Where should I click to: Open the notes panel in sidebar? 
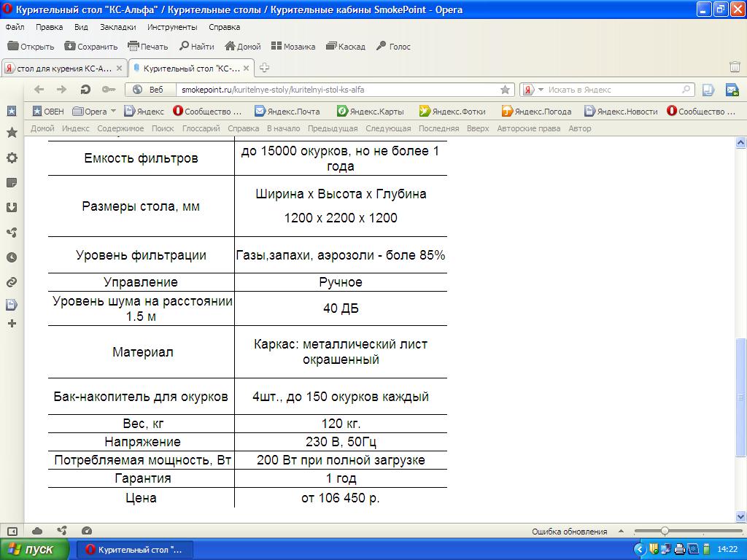(12, 182)
